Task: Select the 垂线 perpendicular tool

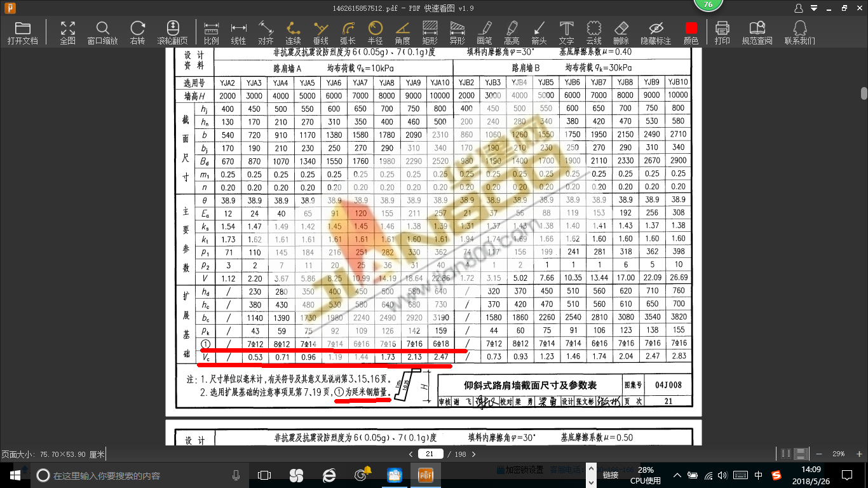Action: pos(321,33)
